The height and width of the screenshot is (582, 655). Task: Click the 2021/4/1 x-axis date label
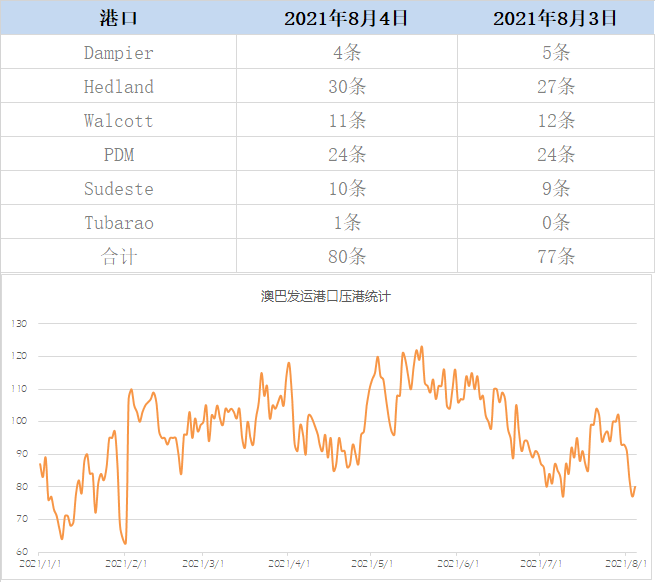click(x=289, y=564)
